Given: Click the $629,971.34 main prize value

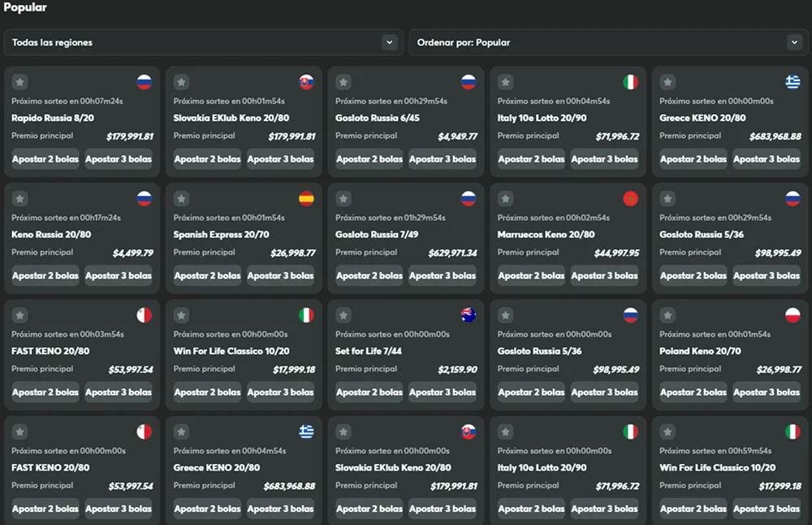Looking at the screenshot, I should [452, 253].
